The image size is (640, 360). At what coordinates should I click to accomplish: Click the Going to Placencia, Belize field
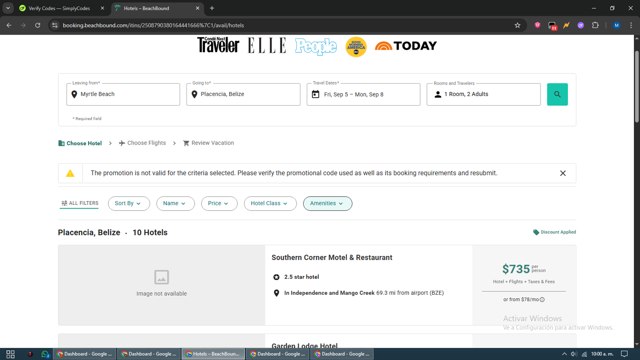[x=243, y=94]
